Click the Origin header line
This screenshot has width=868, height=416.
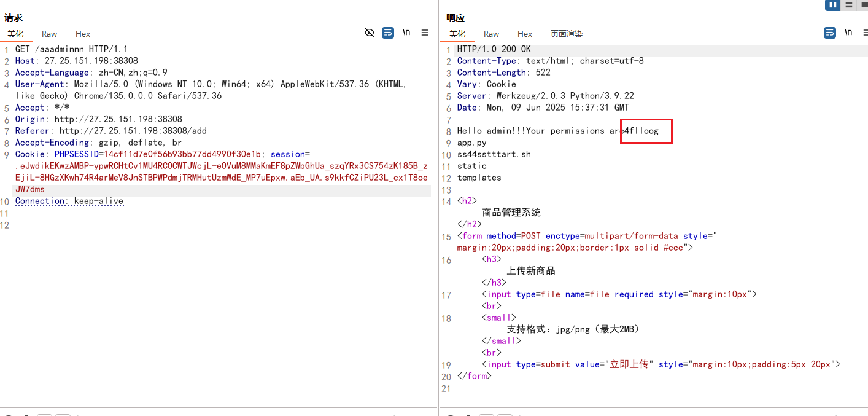tap(99, 119)
